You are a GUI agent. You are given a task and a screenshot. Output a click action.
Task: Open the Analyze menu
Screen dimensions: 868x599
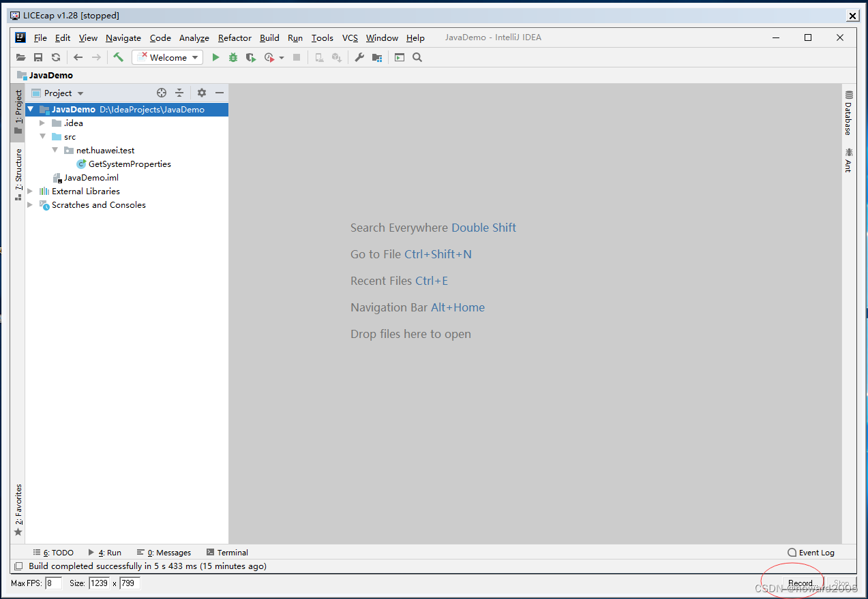[194, 38]
